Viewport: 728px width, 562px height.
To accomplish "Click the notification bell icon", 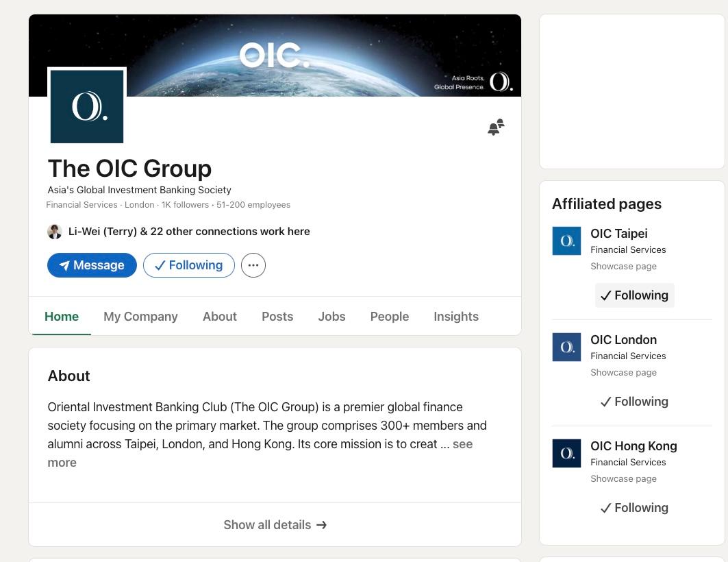I will click(496, 127).
